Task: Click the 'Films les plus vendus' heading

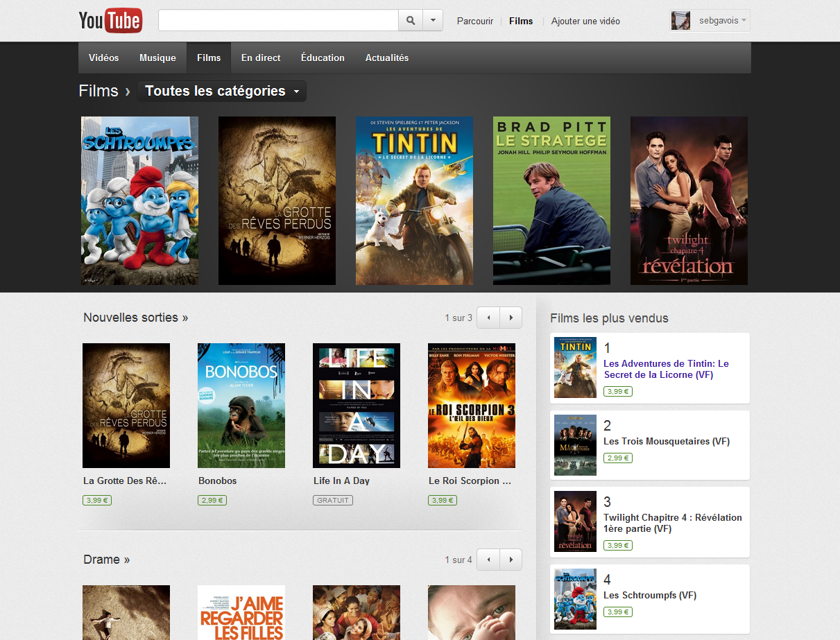Action: (x=609, y=318)
